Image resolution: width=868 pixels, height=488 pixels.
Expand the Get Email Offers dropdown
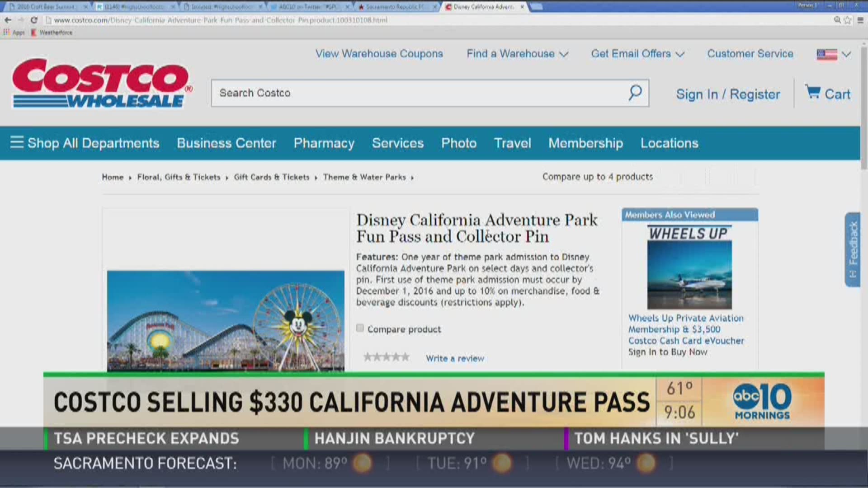637,54
